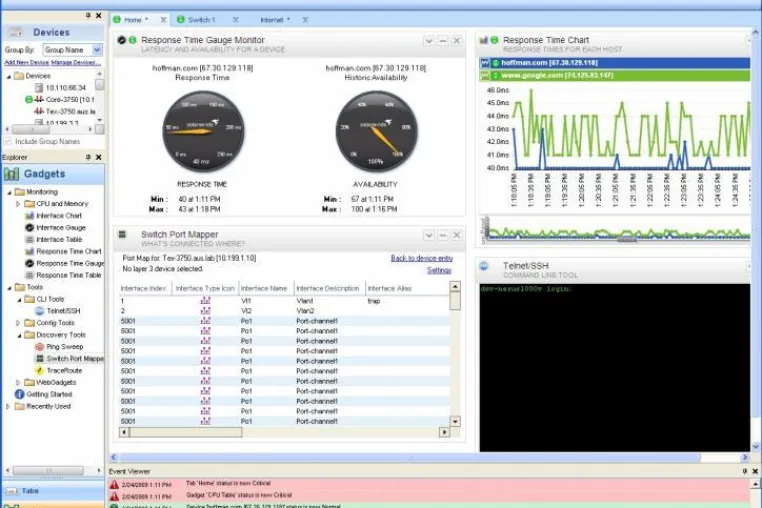The image size is (762, 508).
Task: Expand the CPU and Memory folder
Action: tap(18, 204)
